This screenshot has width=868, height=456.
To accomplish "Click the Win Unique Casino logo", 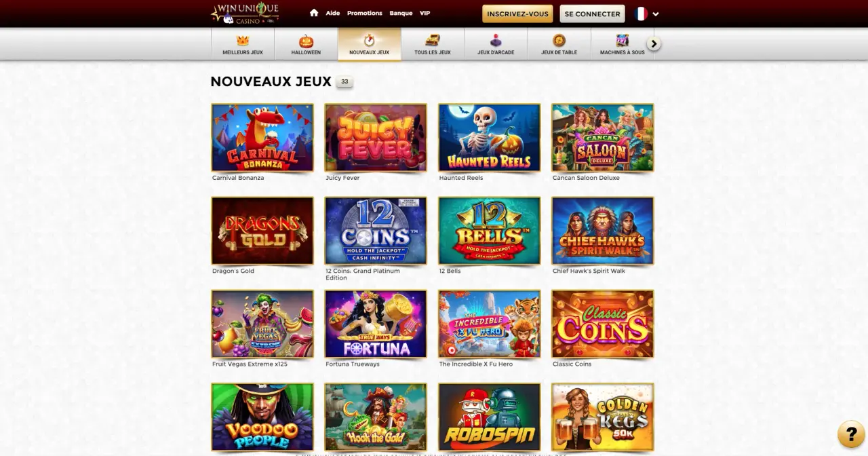I will tap(245, 13).
